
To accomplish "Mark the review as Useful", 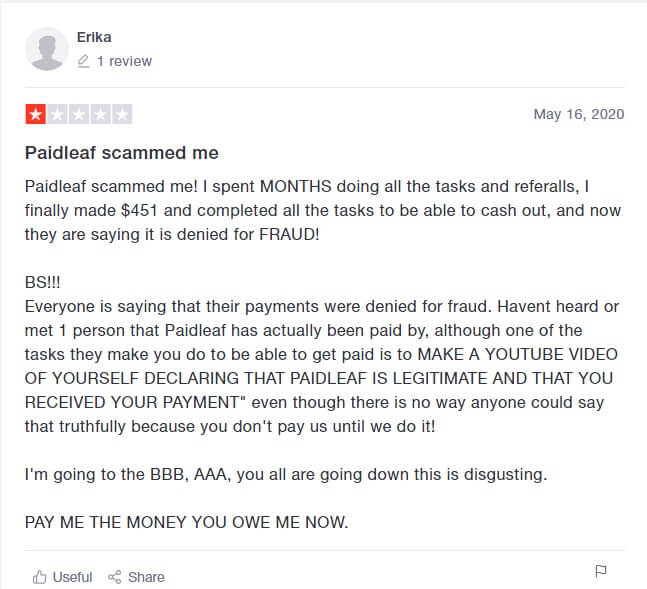I will (72, 577).
